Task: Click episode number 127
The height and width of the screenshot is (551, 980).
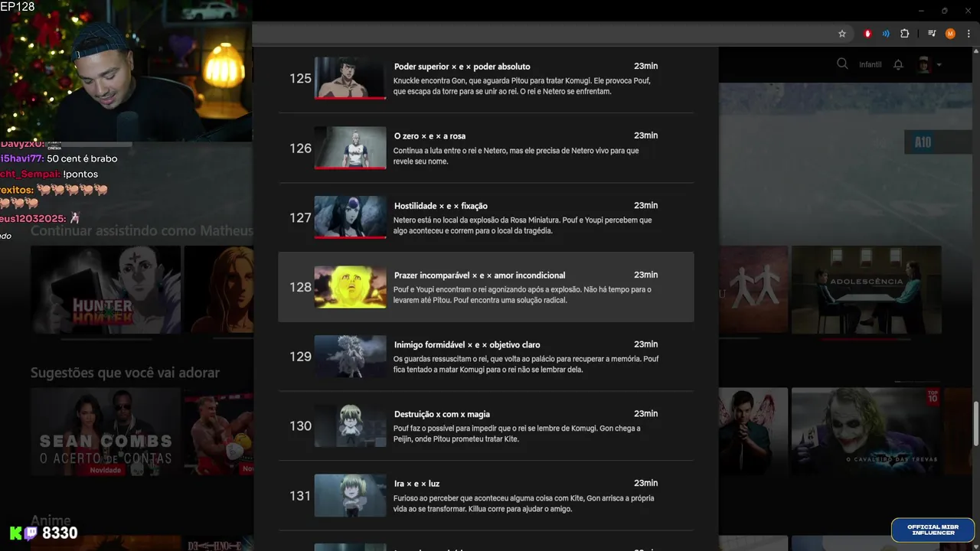Action: pyautogui.click(x=300, y=217)
